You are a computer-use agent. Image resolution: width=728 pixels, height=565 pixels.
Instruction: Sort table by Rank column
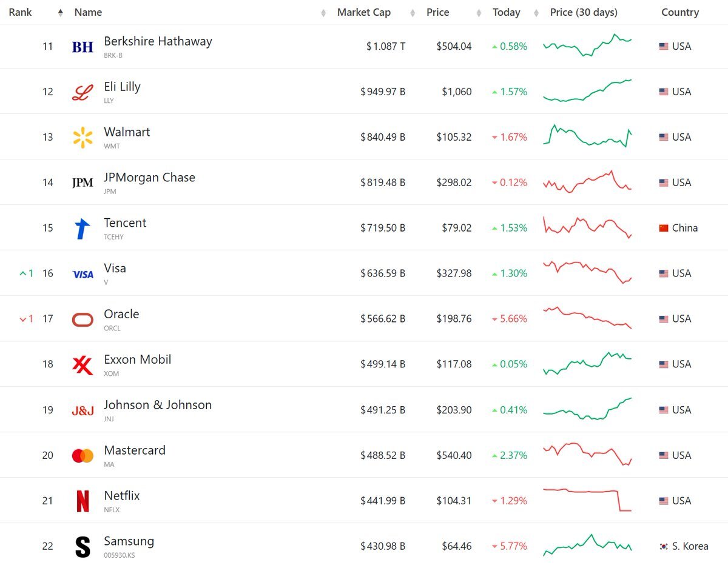(21, 12)
